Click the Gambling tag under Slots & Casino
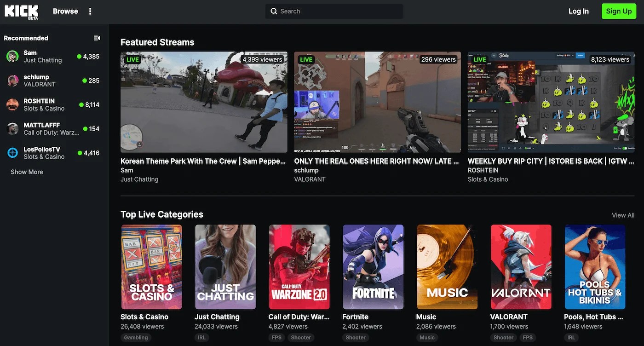 point(136,337)
